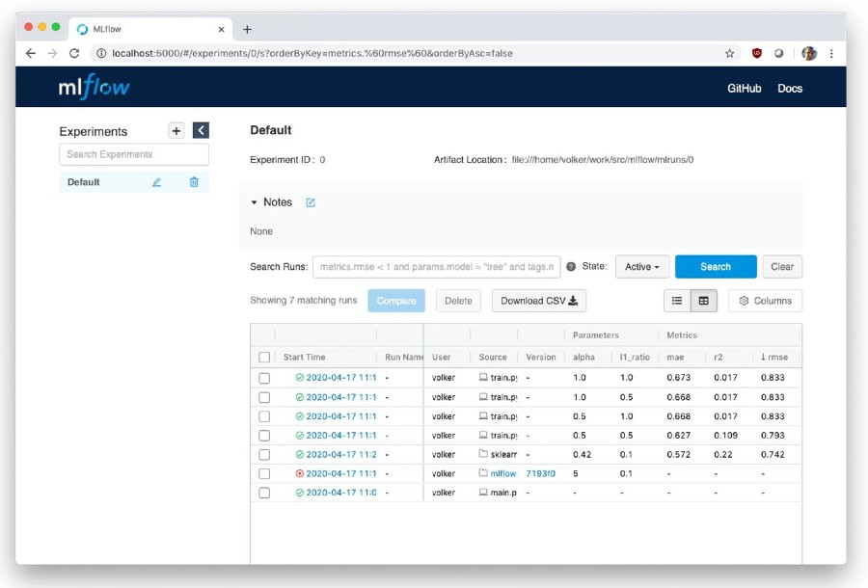Open a new browser tab

(248, 29)
